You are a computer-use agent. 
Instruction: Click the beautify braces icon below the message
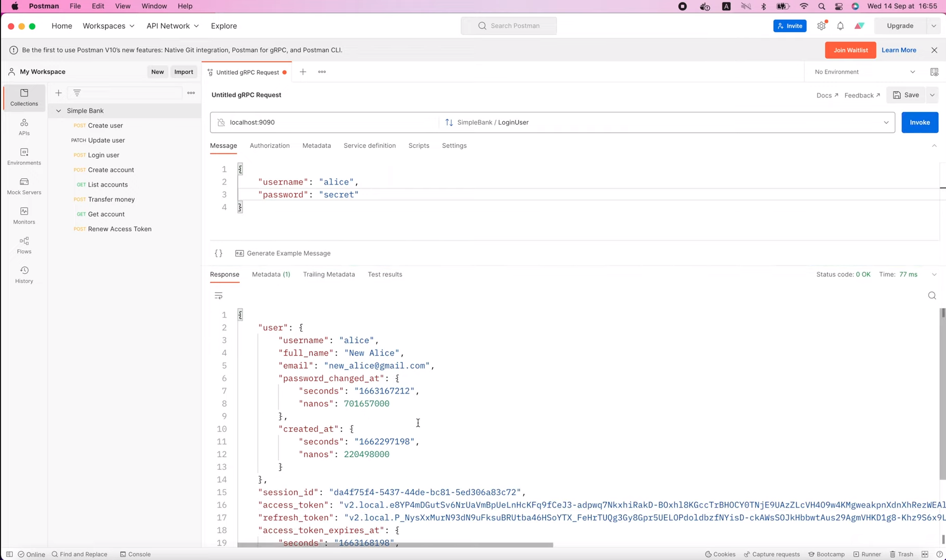click(x=218, y=253)
